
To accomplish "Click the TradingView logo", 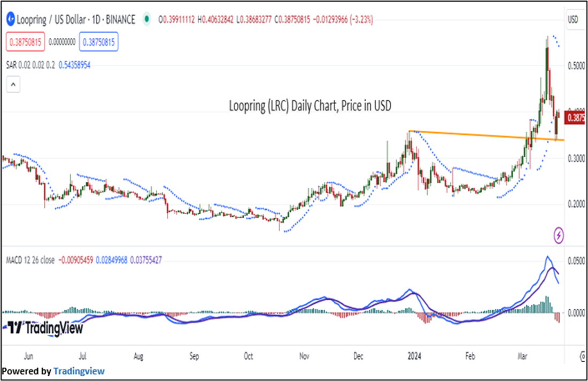I will [x=45, y=327].
